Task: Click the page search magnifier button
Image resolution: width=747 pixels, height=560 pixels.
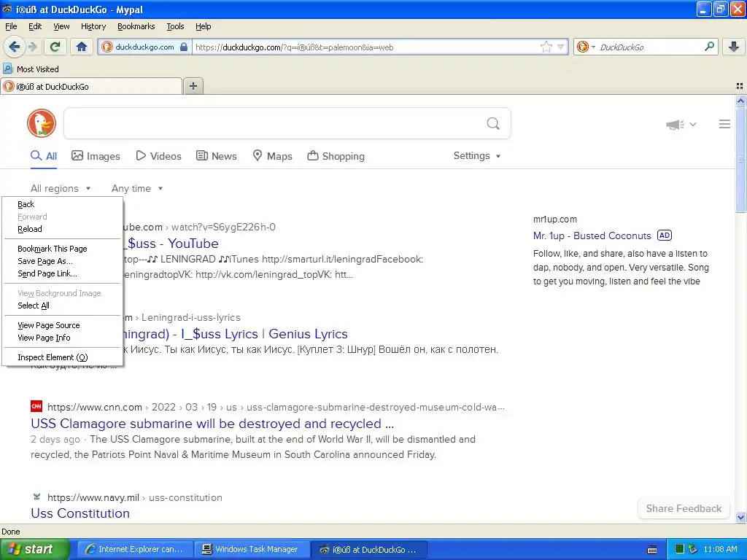Action: tap(493, 124)
